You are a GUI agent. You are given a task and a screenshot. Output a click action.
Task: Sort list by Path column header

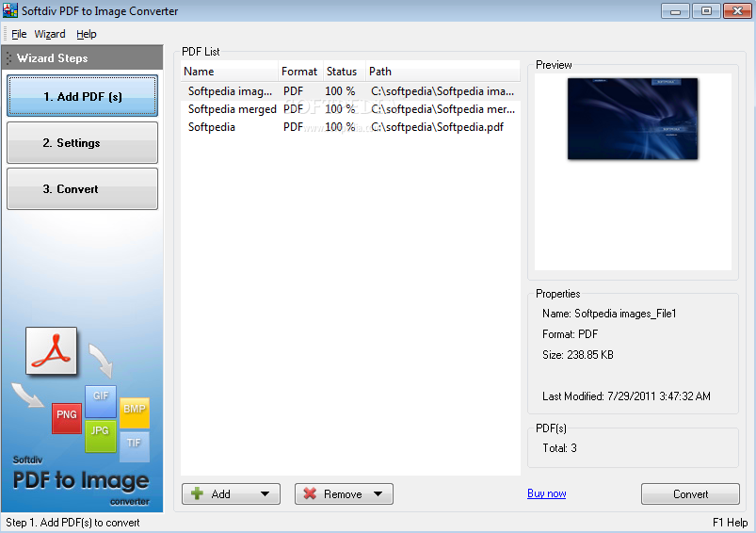(442, 72)
